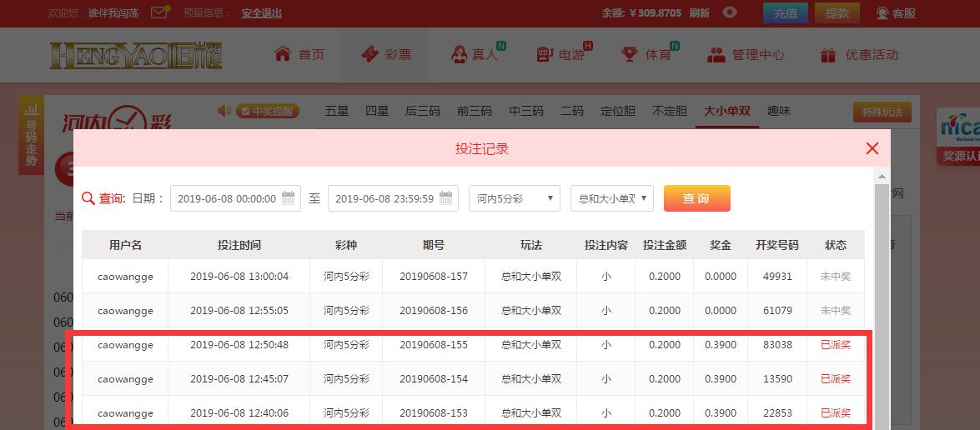Open the end date calendar picker icon
The width and height of the screenshot is (980, 430).
446,198
